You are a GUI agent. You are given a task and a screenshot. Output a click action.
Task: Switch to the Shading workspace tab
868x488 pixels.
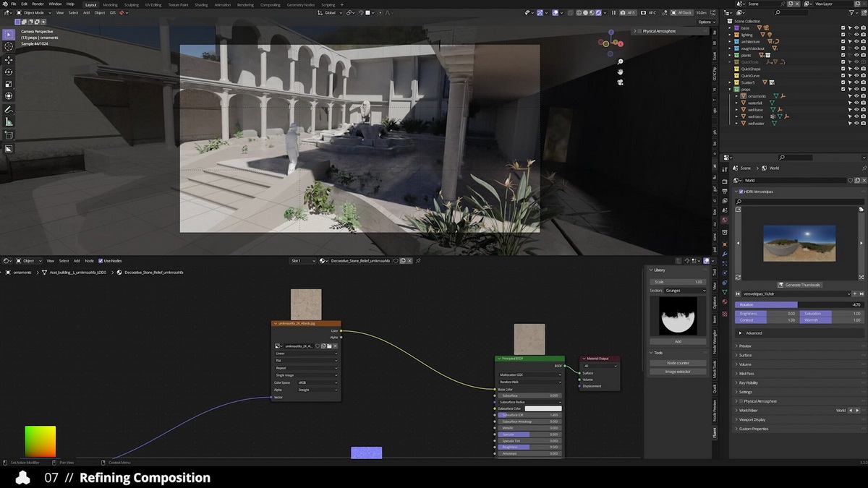tap(201, 4)
